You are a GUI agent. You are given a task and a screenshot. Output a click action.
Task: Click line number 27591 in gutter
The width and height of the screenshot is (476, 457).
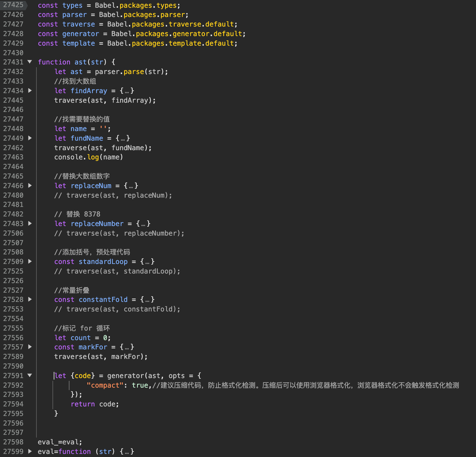click(13, 376)
